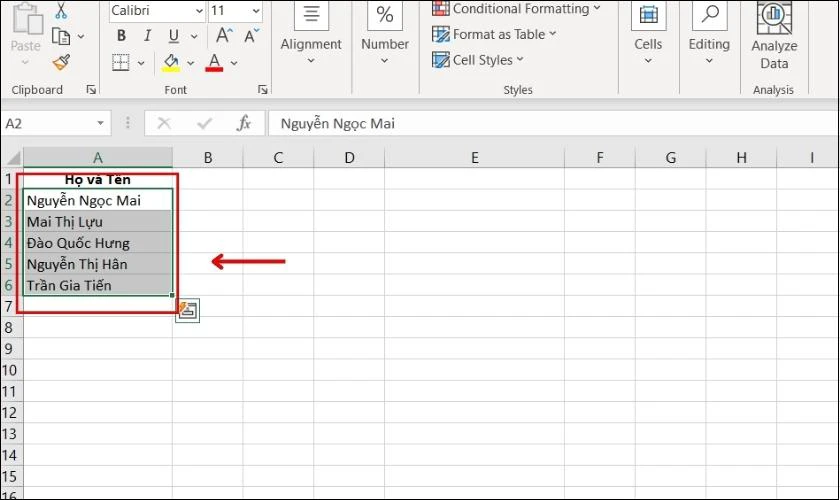
Task: Click cell Đào Quốc Hưng
Action: coord(98,243)
